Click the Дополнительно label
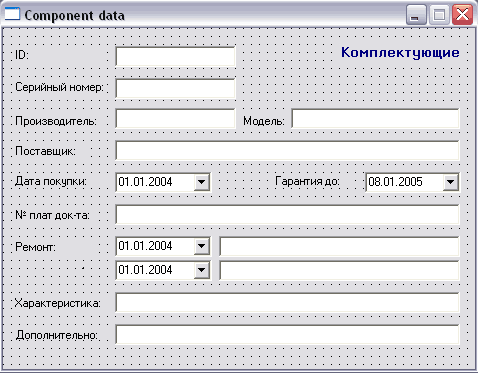This screenshot has width=478, height=373. [57, 335]
